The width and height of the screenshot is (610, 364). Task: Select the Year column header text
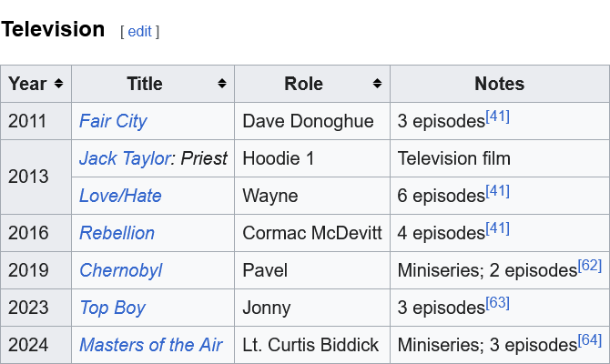(27, 84)
